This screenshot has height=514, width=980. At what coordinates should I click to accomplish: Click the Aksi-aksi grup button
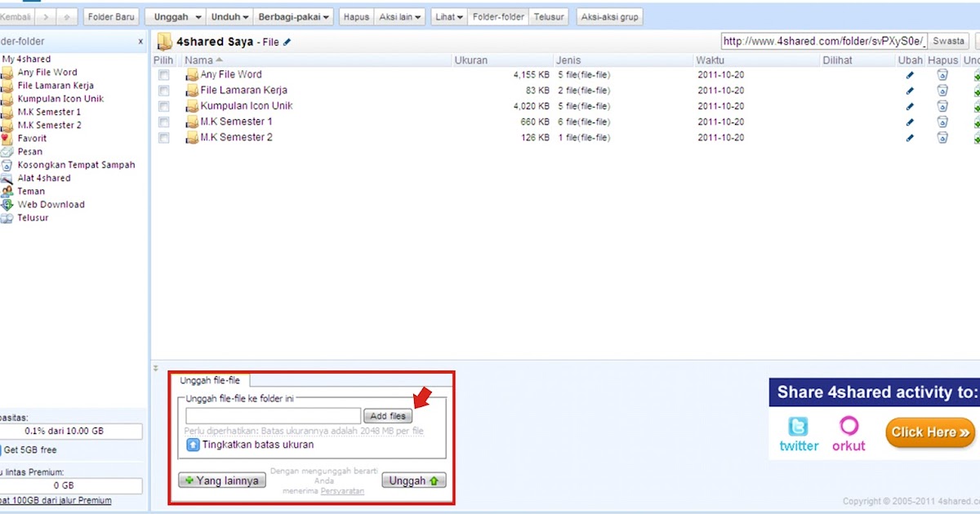609,16
